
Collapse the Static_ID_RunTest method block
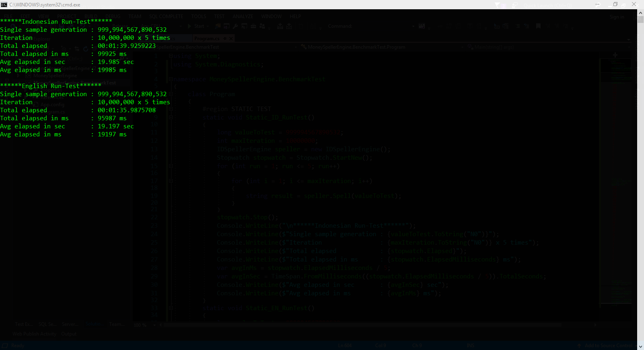point(171,117)
